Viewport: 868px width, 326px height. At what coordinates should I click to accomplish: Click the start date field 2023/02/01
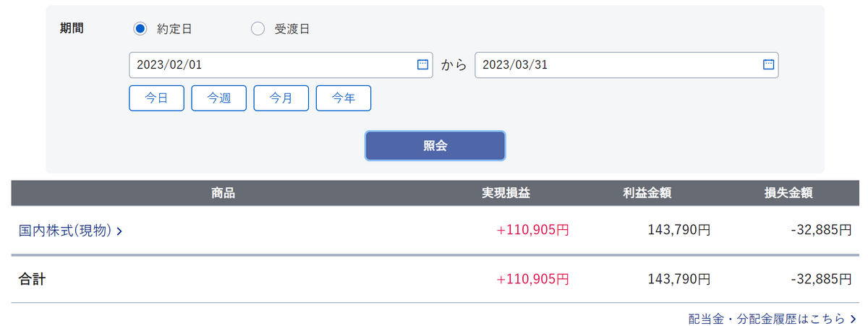(x=281, y=65)
